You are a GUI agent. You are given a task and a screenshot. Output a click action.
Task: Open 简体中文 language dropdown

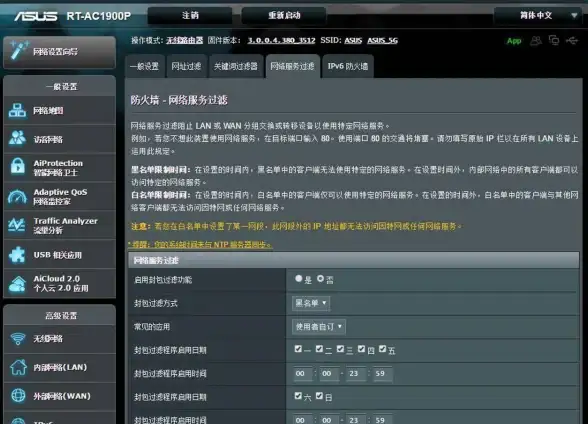pos(537,16)
